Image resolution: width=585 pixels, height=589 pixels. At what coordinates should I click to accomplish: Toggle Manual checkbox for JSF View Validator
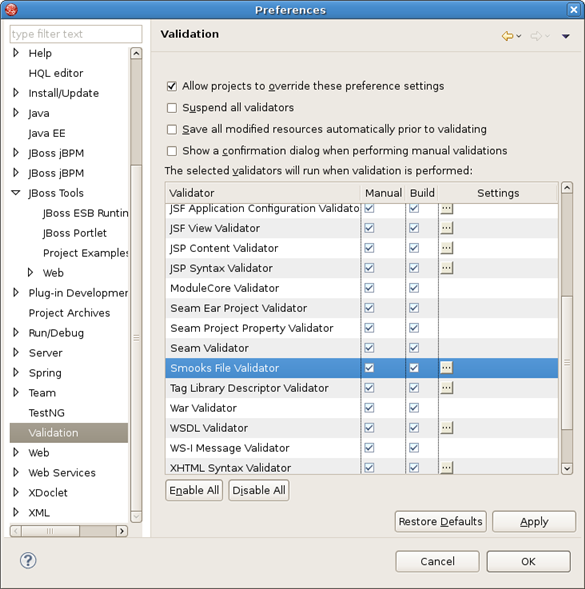pos(369,228)
